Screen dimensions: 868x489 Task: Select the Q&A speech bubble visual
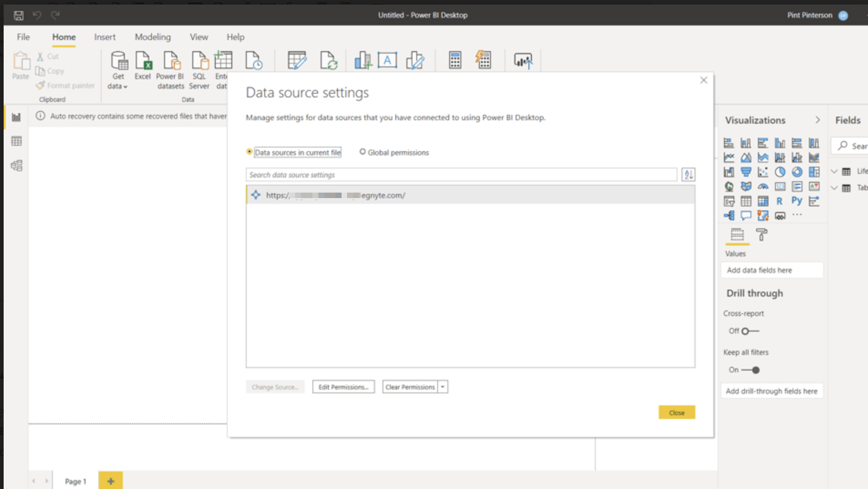tap(746, 215)
